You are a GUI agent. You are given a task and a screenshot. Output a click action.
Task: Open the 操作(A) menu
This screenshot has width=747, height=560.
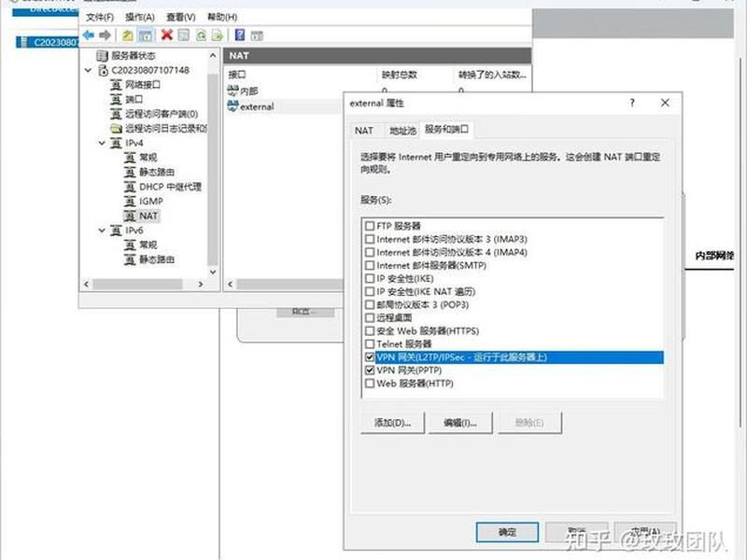pyautogui.click(x=139, y=17)
